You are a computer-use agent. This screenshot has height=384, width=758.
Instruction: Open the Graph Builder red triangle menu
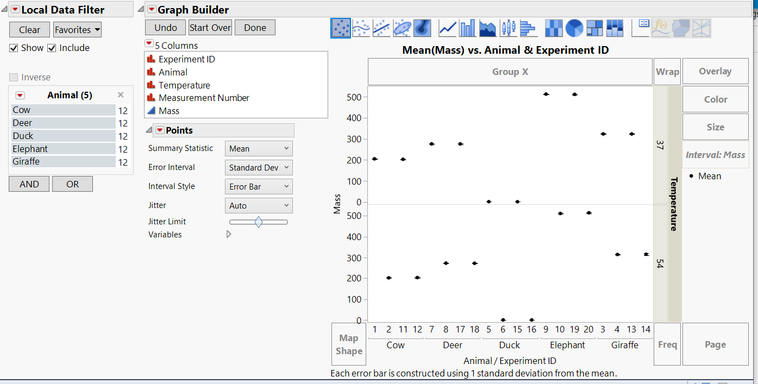tap(151, 10)
